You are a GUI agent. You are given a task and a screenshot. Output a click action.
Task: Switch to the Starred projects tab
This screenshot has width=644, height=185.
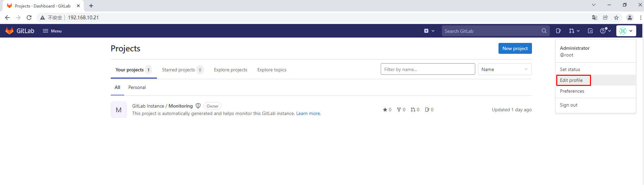pyautogui.click(x=179, y=70)
